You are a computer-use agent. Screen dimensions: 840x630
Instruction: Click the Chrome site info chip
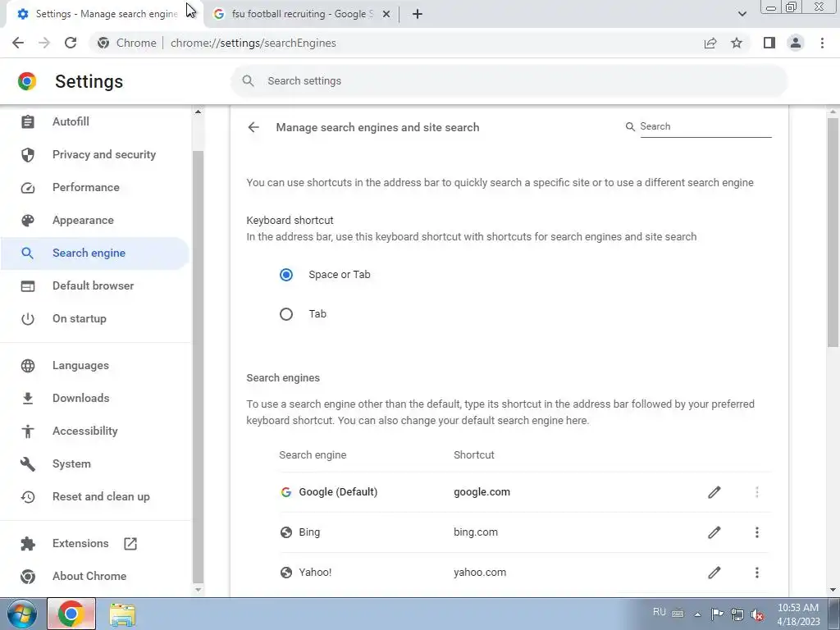pyautogui.click(x=127, y=43)
